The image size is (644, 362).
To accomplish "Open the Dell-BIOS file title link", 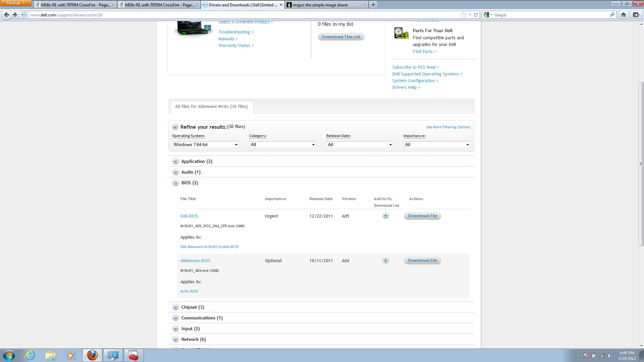I will point(189,216).
